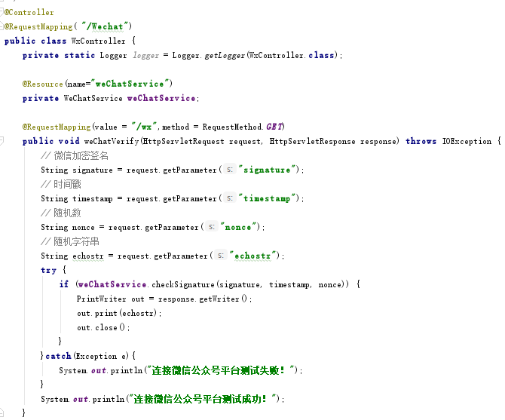Image resolution: width=505 pixels, height=420 pixels.
Task: Toggle fold marker beside @RequestMapping("/Wechat") line
Action: pos(2,27)
